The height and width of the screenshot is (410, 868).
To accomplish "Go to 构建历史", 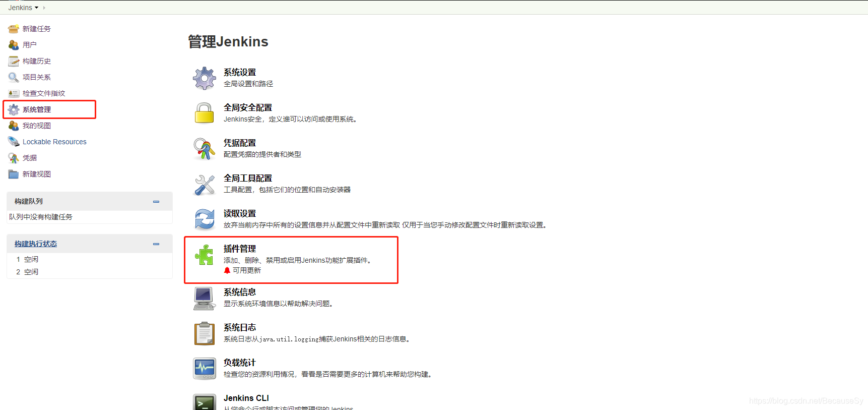I will coord(37,61).
